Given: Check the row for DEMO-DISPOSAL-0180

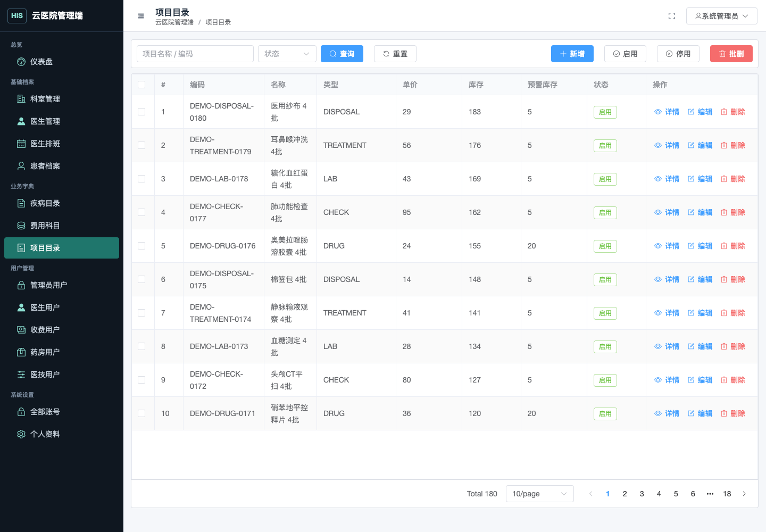Looking at the screenshot, I should pos(141,112).
